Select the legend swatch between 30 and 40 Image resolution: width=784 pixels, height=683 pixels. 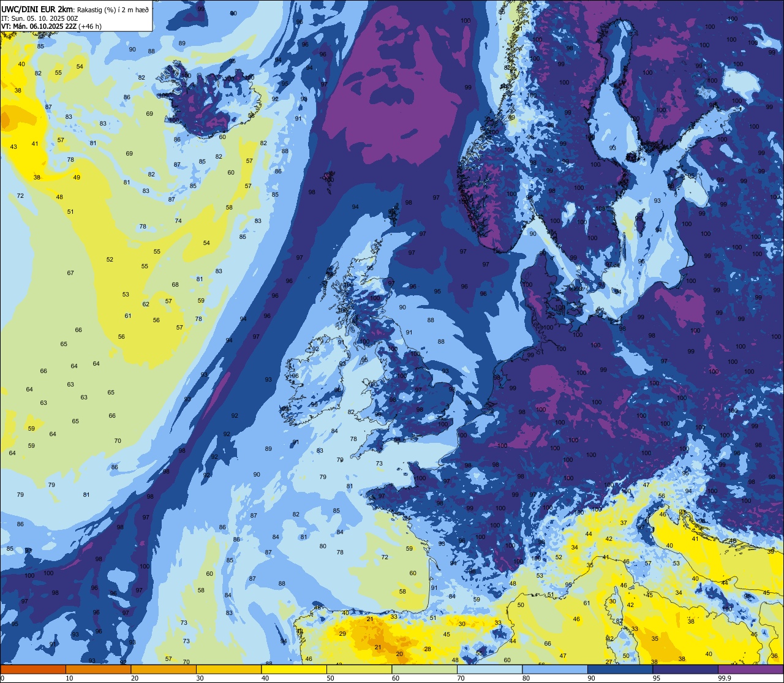click(228, 669)
